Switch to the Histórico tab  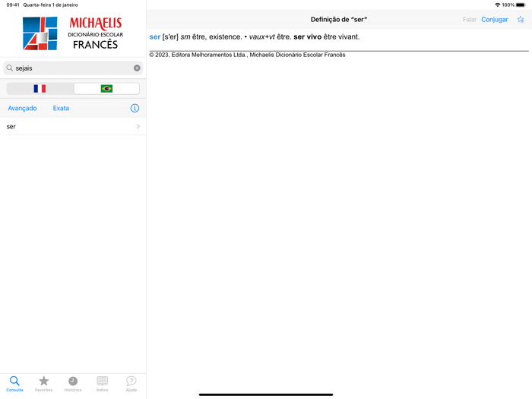pos(73,384)
